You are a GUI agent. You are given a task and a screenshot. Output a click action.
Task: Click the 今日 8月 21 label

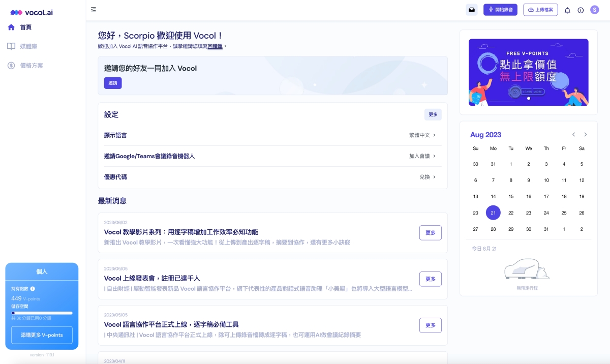pyautogui.click(x=484, y=249)
